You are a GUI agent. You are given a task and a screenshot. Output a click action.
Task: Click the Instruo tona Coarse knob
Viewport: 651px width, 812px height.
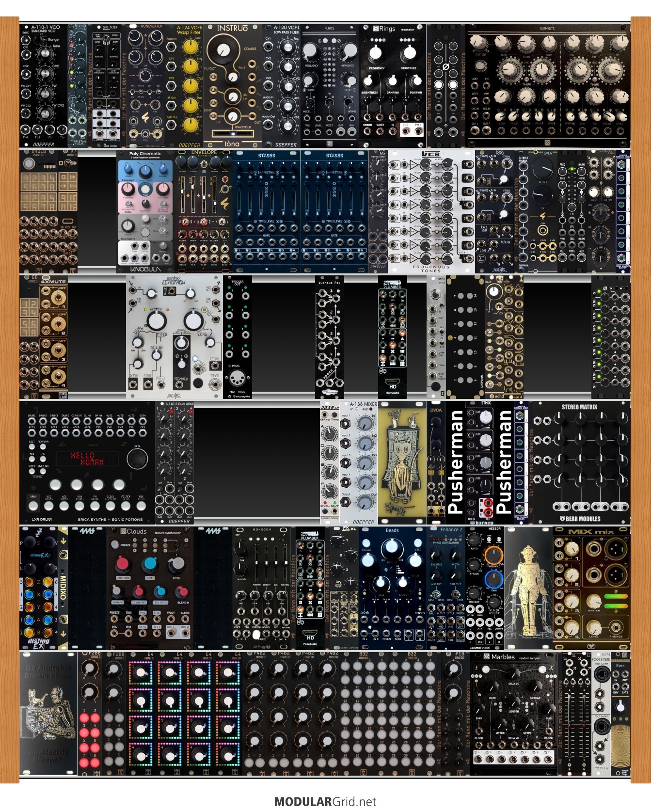[x=223, y=49]
